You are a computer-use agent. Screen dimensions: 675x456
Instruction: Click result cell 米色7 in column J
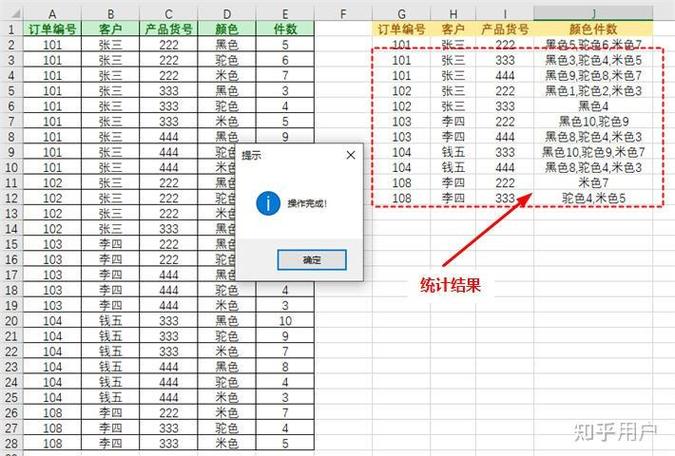click(x=593, y=183)
